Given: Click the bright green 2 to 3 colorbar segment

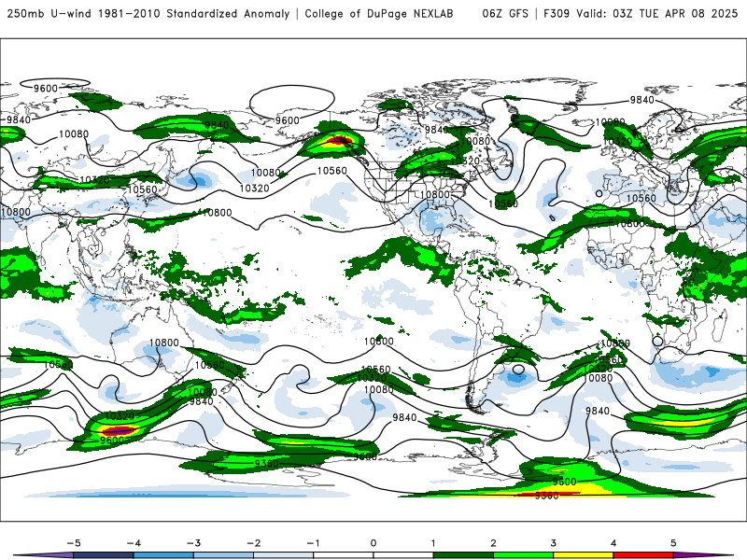Looking at the screenshot, I should (523, 555).
